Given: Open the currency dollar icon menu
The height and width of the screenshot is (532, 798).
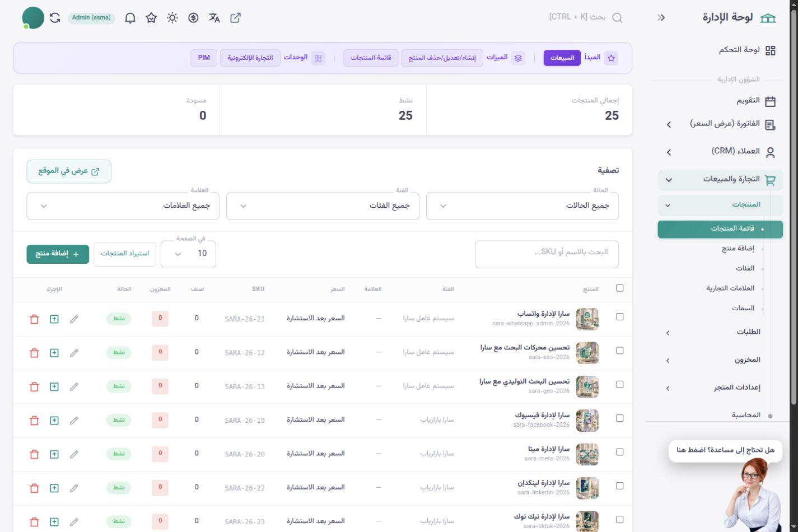Looking at the screenshot, I should 193,18.
